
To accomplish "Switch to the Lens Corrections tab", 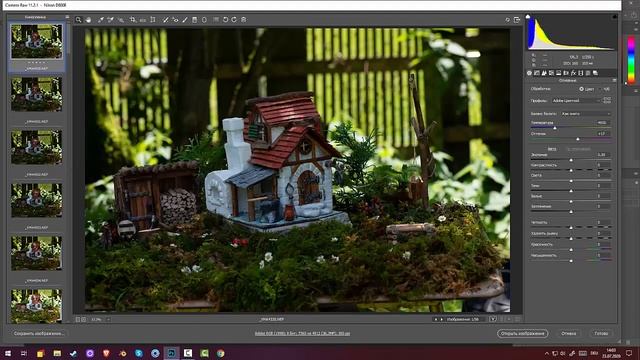I will pos(566,73).
